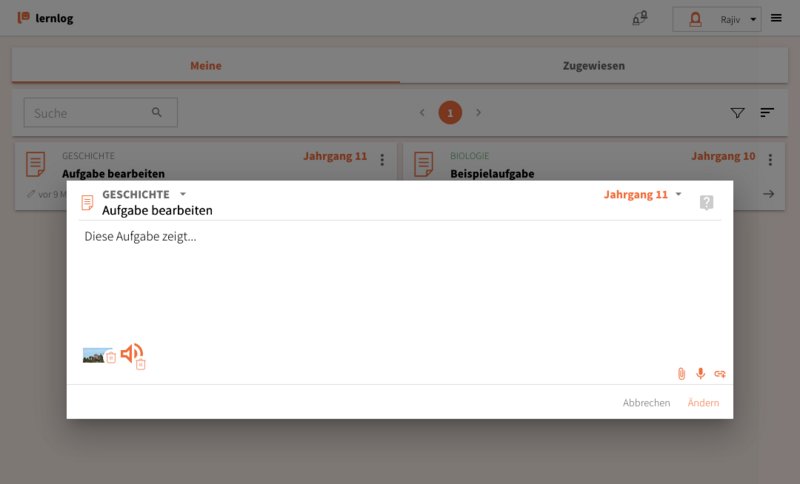
Task: Click the Abbrechen button
Action: 646,403
